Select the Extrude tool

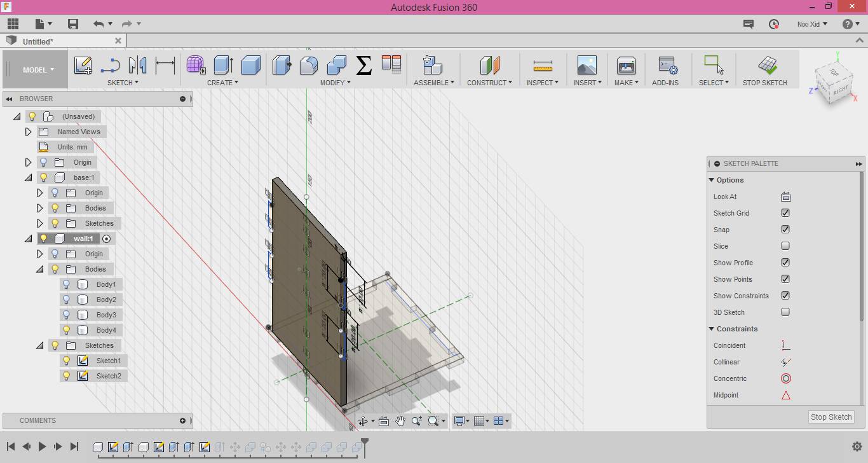click(x=223, y=65)
